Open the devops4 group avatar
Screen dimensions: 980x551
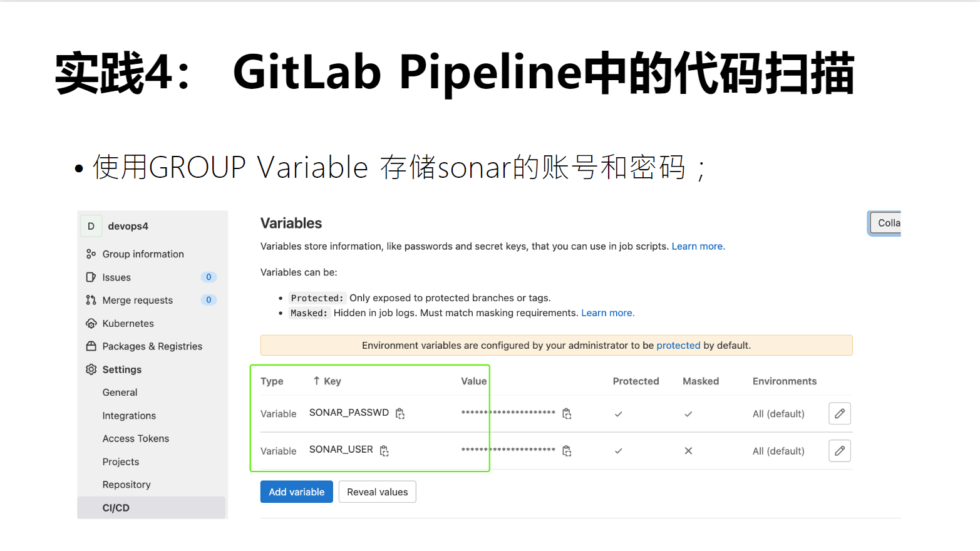click(91, 226)
